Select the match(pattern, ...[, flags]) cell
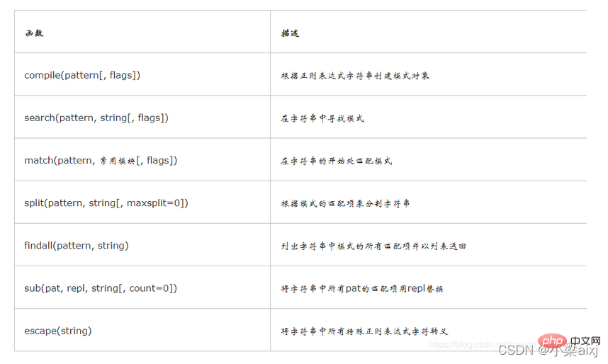 coord(142,160)
